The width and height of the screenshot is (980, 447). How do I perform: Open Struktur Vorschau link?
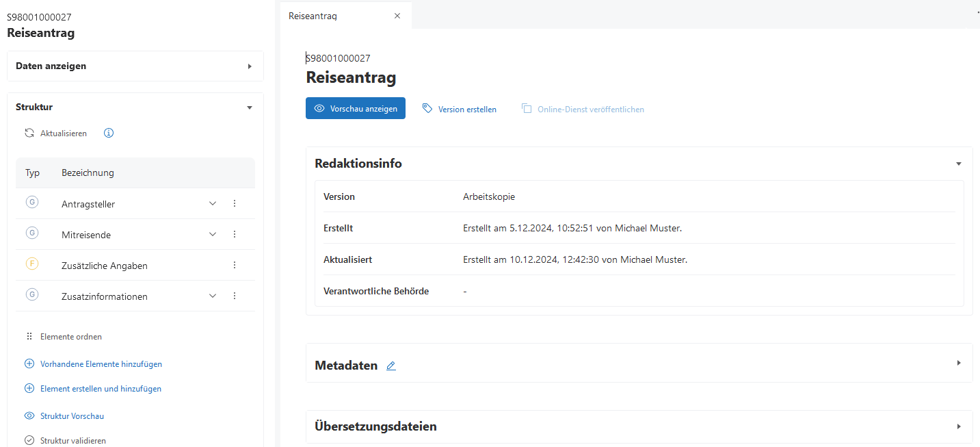pyautogui.click(x=72, y=416)
